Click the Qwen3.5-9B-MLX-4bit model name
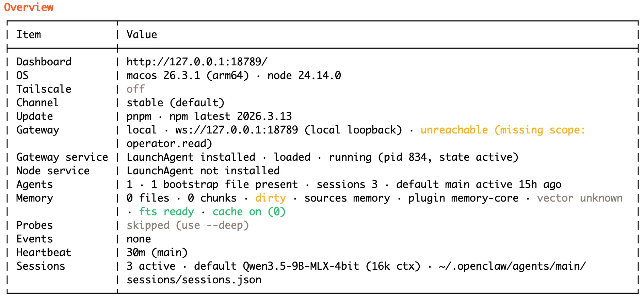The width and height of the screenshot is (644, 301). tap(301, 266)
